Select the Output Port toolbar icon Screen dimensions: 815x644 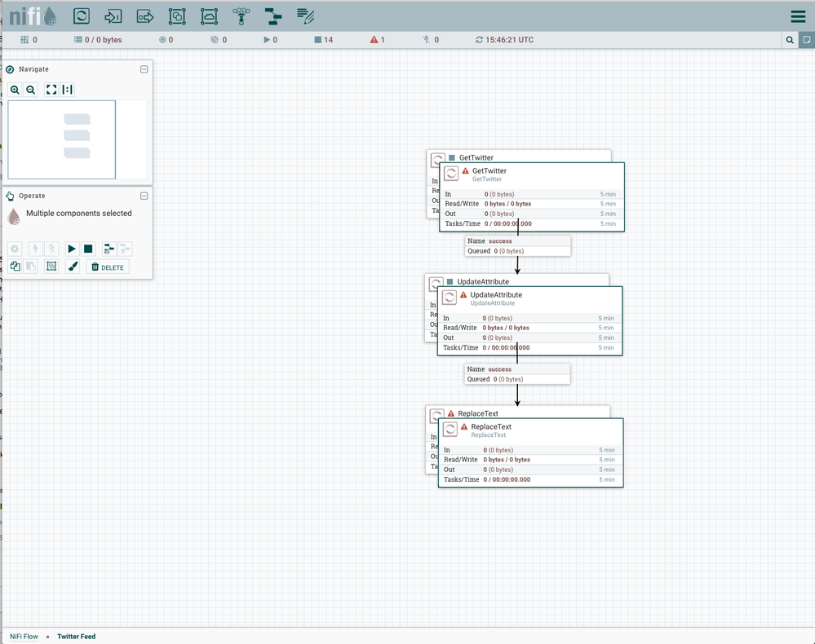tap(145, 15)
